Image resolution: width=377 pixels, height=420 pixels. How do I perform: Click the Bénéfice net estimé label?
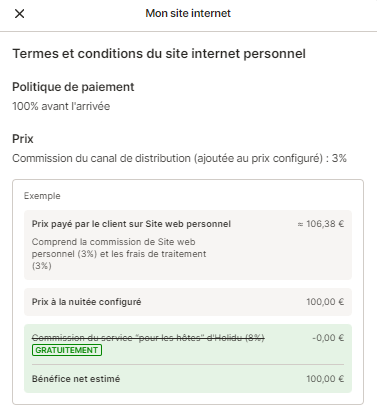click(76, 379)
